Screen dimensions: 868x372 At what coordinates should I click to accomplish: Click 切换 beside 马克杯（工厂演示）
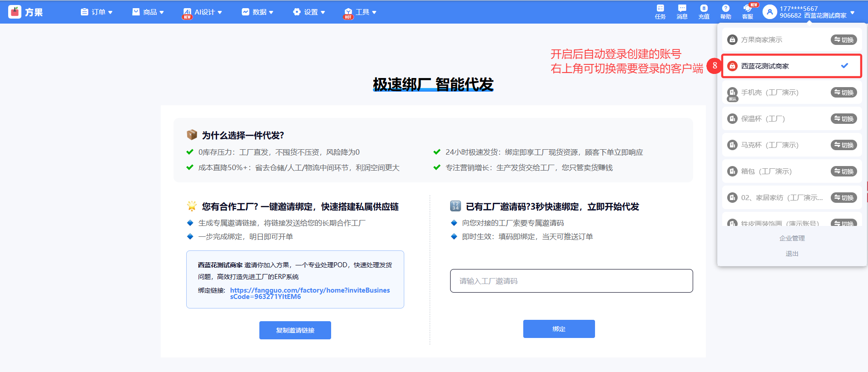tap(843, 145)
